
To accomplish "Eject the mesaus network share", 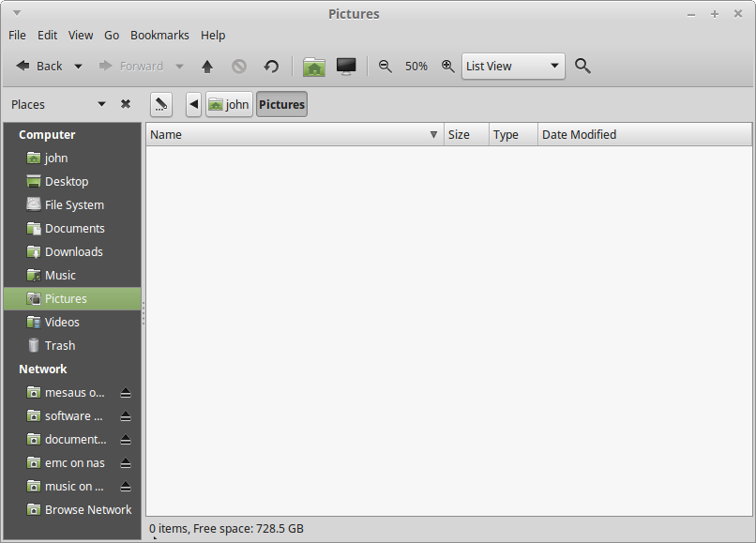I will point(126,393).
